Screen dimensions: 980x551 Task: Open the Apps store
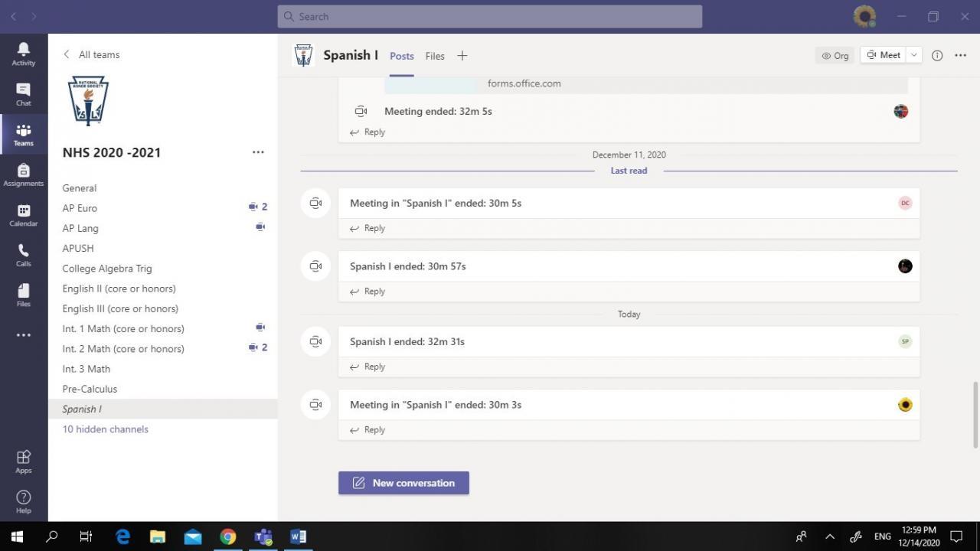[24, 461]
